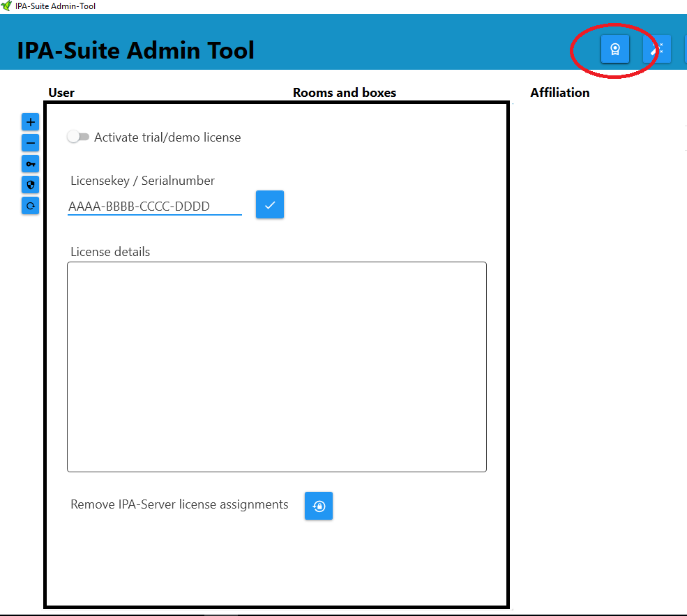Enable the trial/demo license switch
The image size is (687, 616).
(78, 137)
